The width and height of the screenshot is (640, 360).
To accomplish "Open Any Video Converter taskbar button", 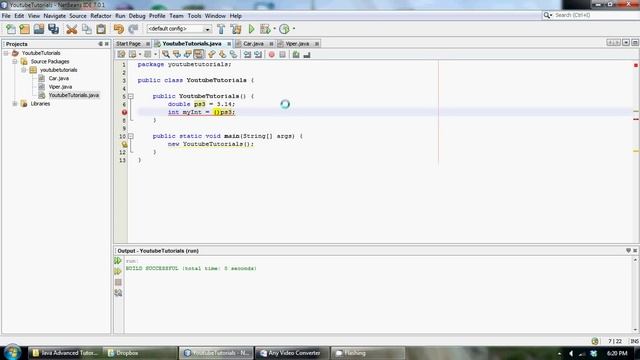I will pos(292,353).
